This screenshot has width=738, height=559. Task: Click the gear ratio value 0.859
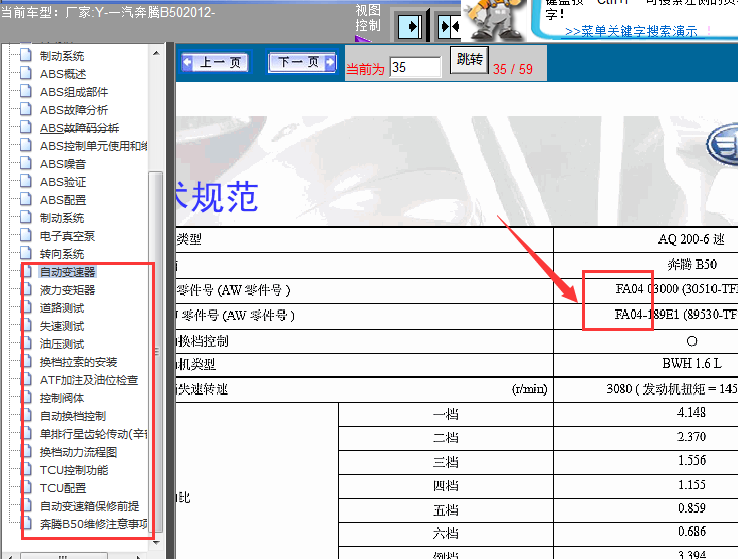coord(691,508)
